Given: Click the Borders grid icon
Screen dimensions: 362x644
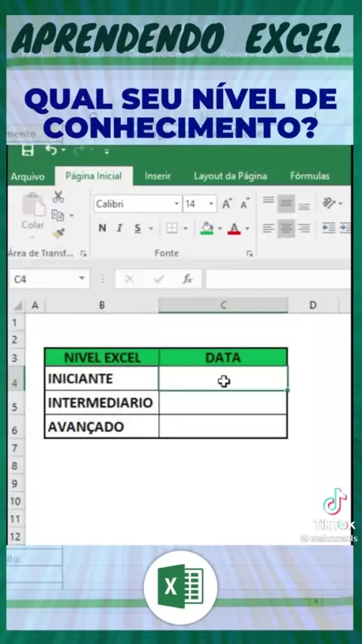Looking at the screenshot, I should click(172, 228).
